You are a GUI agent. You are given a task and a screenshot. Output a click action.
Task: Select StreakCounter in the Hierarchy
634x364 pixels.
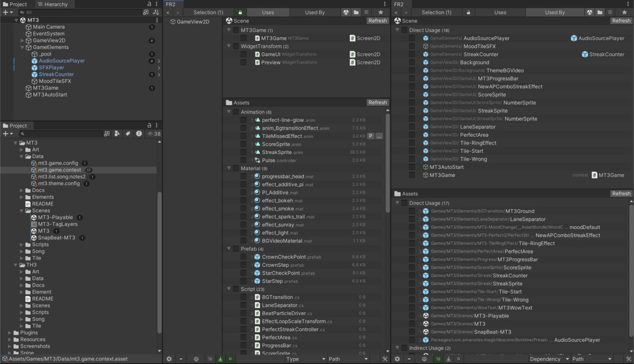[56, 74]
